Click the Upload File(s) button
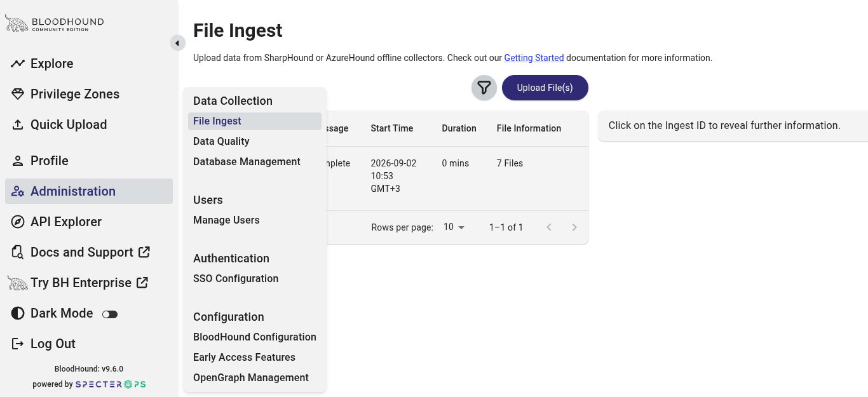Screen dimensions: 868x397 [x=545, y=88]
